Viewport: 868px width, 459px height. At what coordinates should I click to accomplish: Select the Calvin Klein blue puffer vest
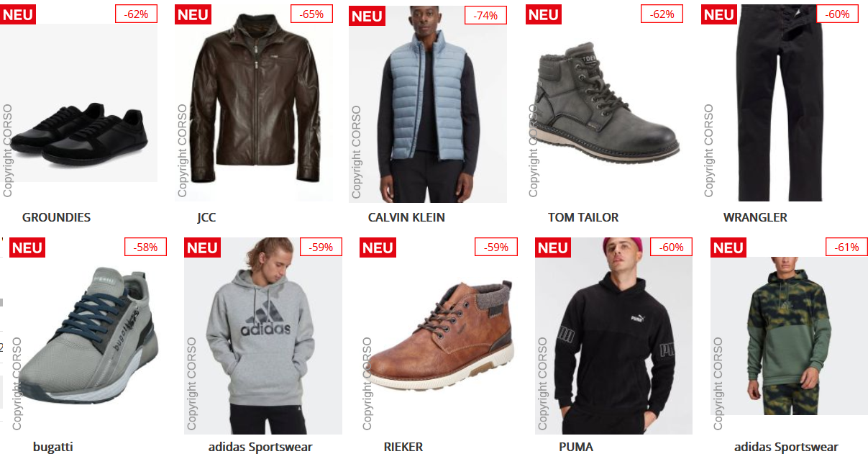pyautogui.click(x=428, y=104)
